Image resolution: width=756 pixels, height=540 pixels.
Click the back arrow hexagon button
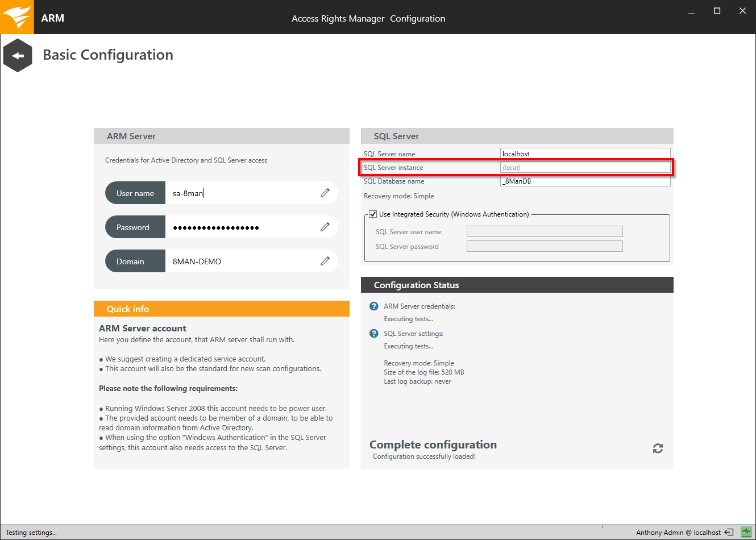[18, 55]
